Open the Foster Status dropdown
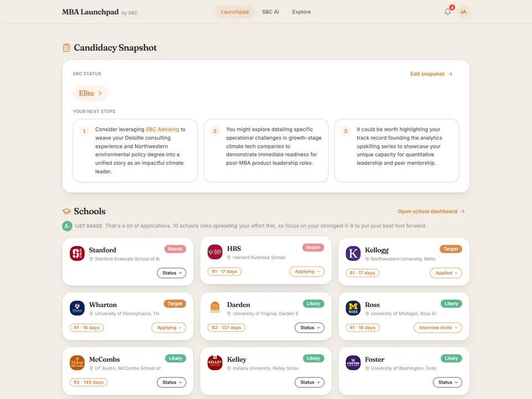Image resolution: width=532 pixels, height=399 pixels. (448, 382)
